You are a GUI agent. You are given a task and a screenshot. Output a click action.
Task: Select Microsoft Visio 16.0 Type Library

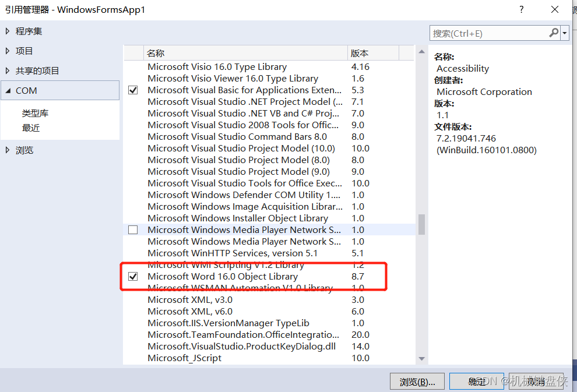[x=269, y=67]
